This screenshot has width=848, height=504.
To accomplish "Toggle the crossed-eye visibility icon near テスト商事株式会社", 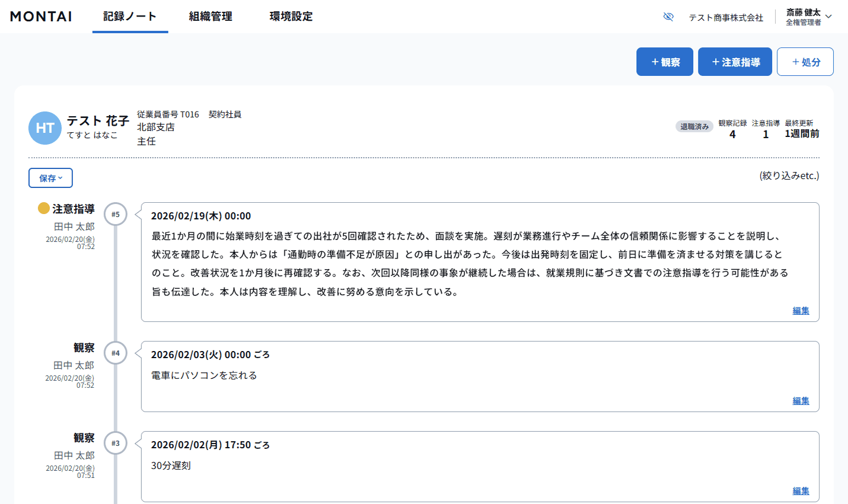I will [x=668, y=17].
